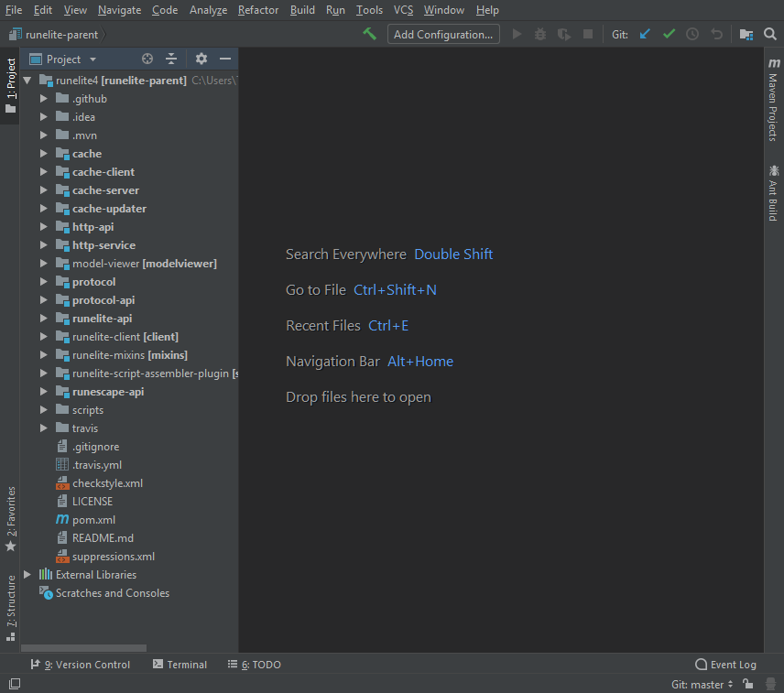The width and height of the screenshot is (784, 693).
Task: Open 9: Version Control tool window
Action: [81, 665]
